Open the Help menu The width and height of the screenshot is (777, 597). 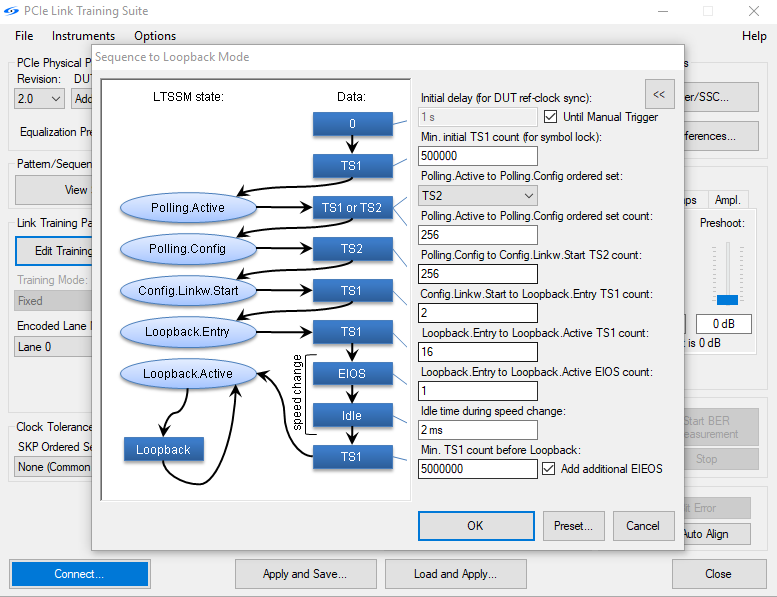click(754, 36)
